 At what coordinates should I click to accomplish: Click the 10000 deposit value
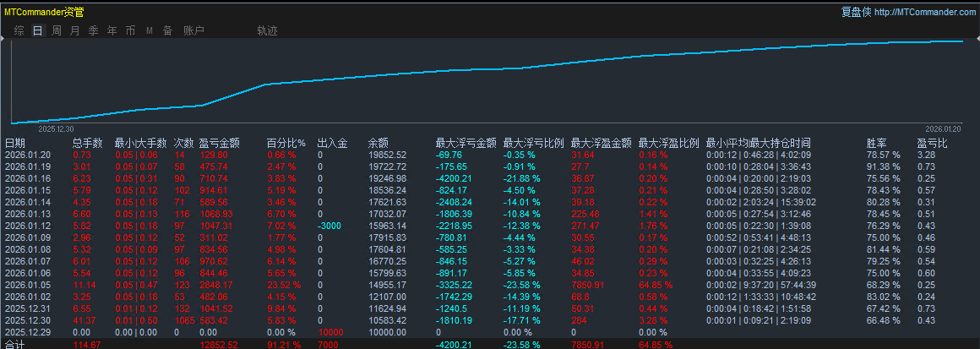point(330,332)
